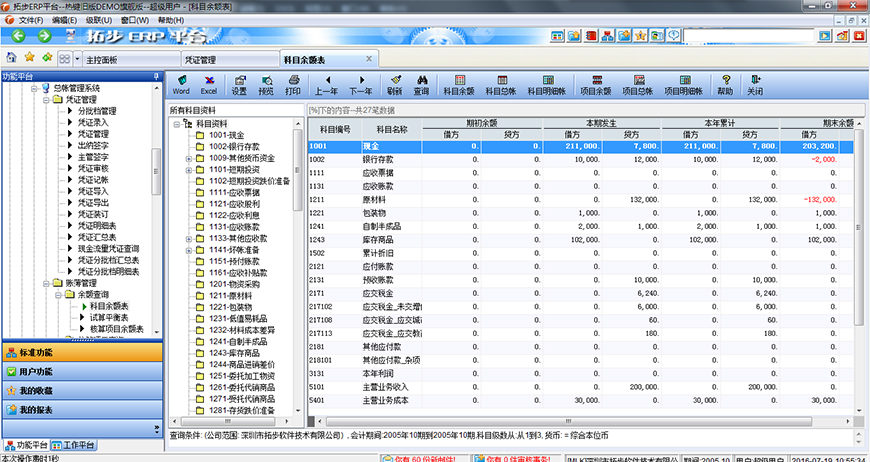Show the 项目余额 report

pos(596,84)
